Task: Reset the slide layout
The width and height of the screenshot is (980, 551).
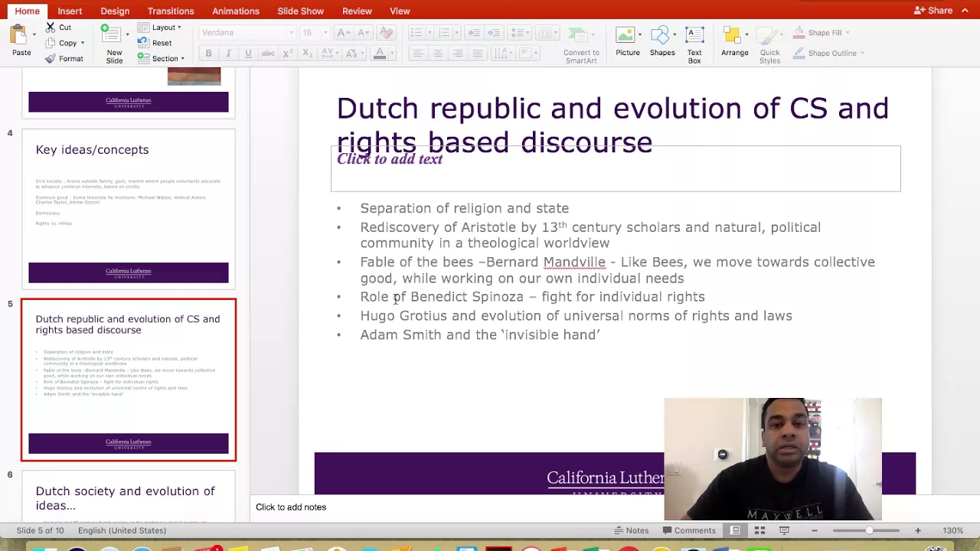Action: pos(155,43)
